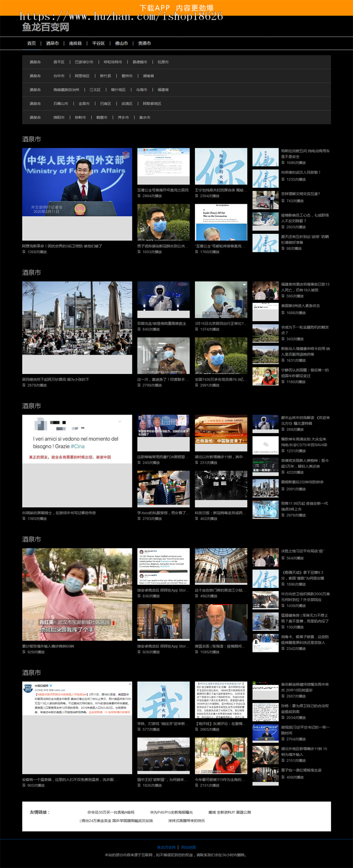The image size is (353, 868).
Task: Open the 绵阳市 city link
Action: 59,118
